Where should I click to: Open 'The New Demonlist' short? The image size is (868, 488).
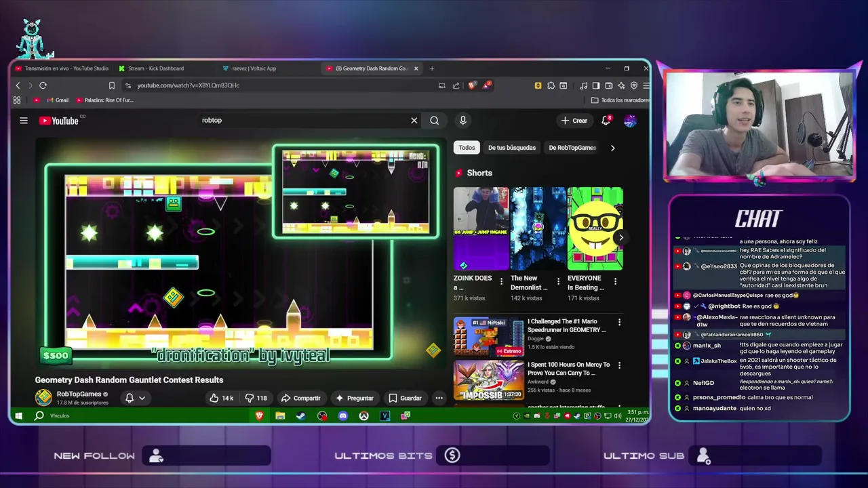(538, 228)
